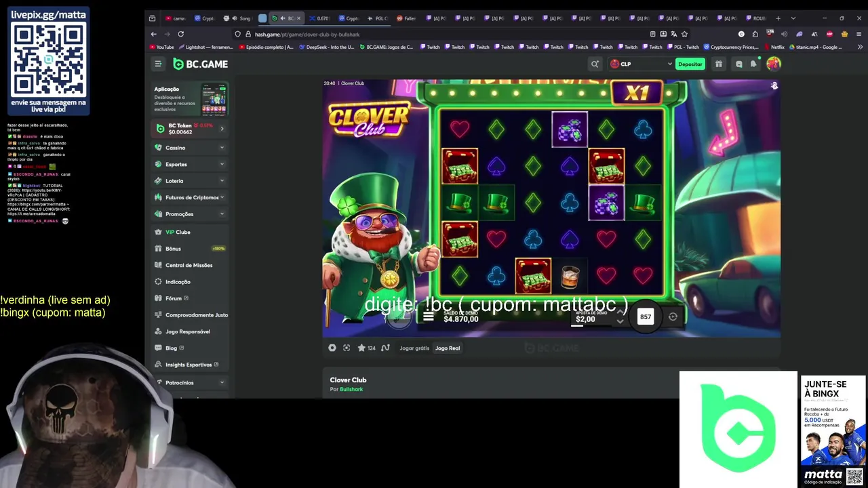
Task: Expand the Loteria sidebar section
Action: tap(191, 181)
